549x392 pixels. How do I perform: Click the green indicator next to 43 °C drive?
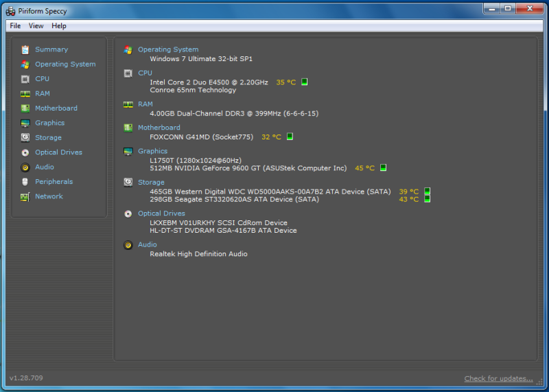[427, 199]
